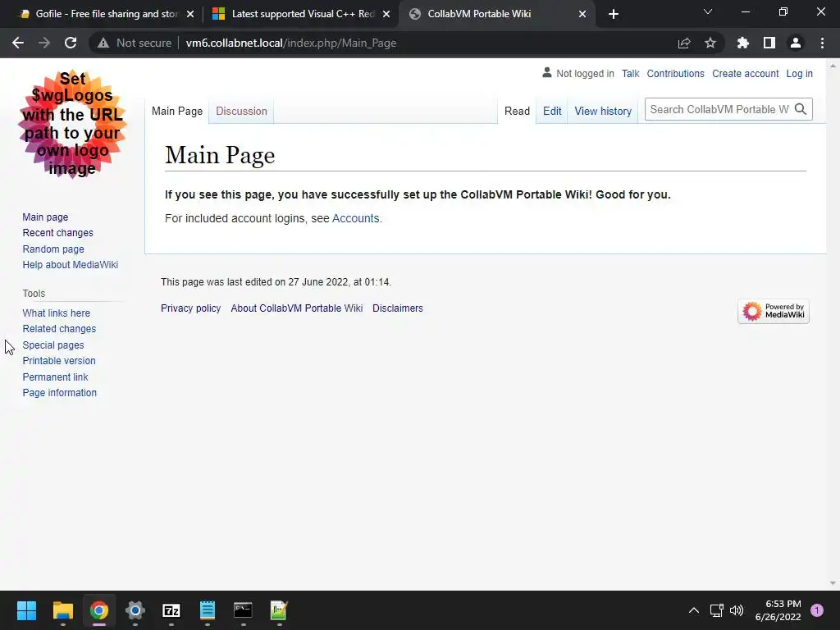Click the address bar URL
The height and width of the screenshot is (630, 840).
click(x=291, y=43)
